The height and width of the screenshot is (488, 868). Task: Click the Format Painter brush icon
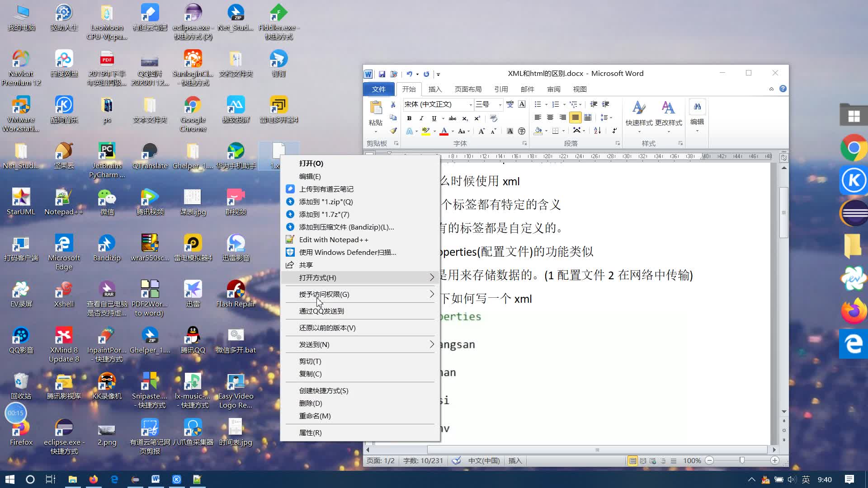(x=393, y=131)
